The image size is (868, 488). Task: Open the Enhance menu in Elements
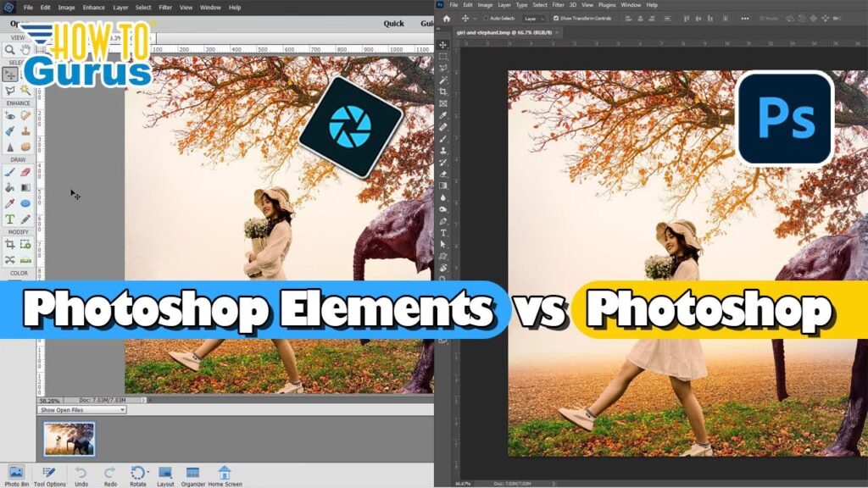[93, 7]
